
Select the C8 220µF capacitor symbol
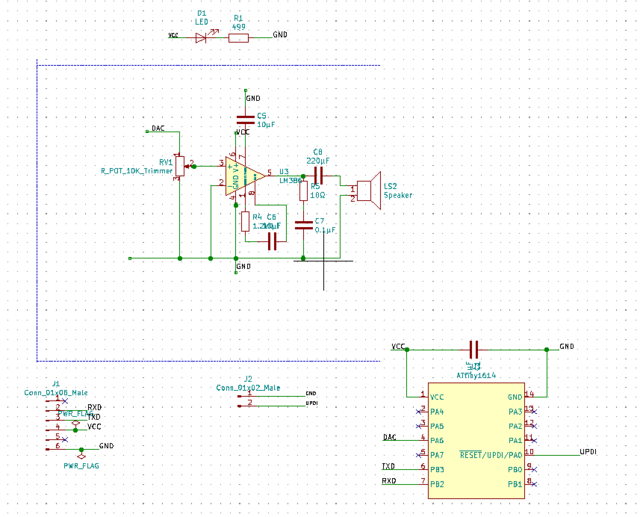point(319,176)
